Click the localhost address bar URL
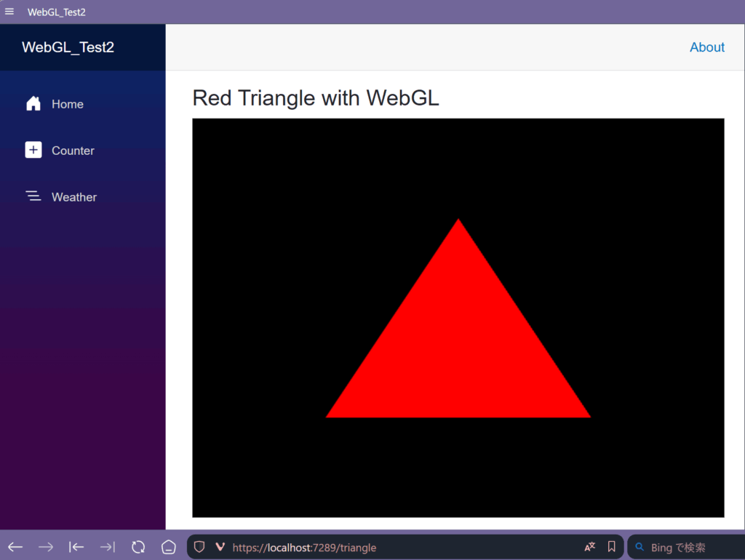Screen dimensions: 745x560 coord(306,548)
